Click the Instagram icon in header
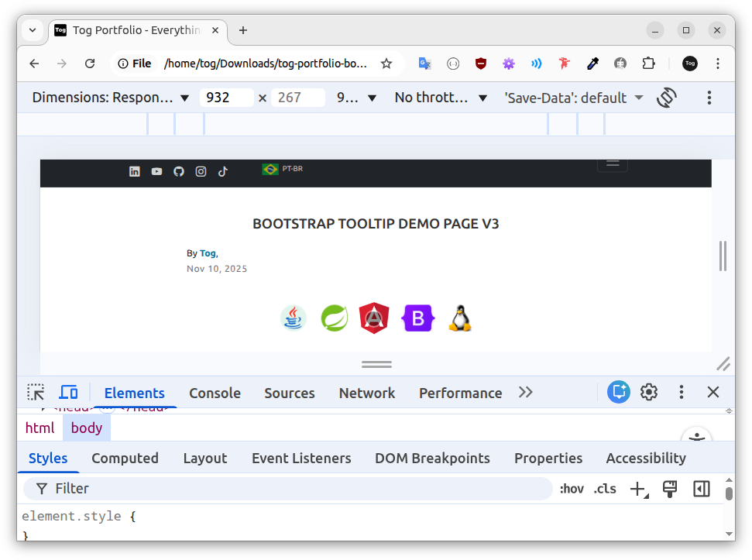 [x=201, y=172]
